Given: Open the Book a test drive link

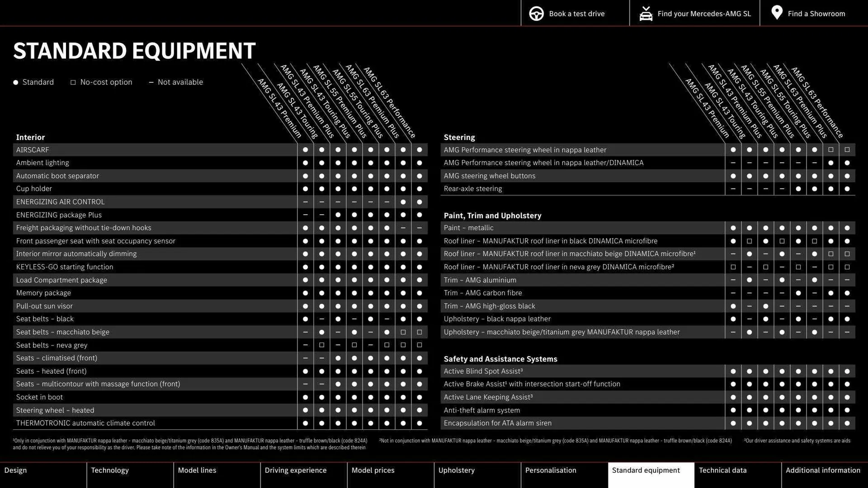Looking at the screenshot, I should pos(576,14).
